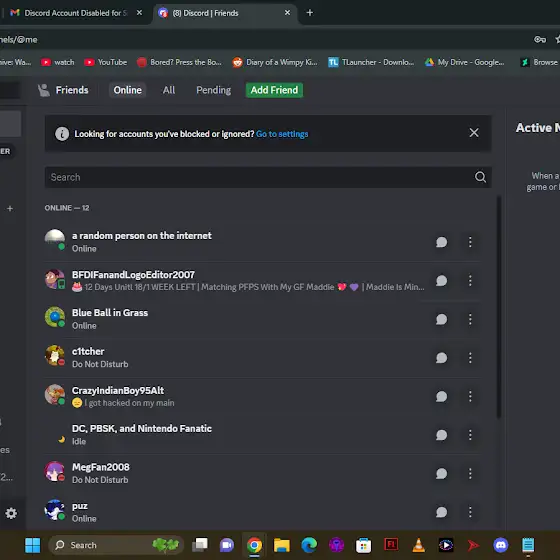Image resolution: width=560 pixels, height=560 pixels.
Task: Message Blue Ball in Grass
Action: pyautogui.click(x=441, y=319)
